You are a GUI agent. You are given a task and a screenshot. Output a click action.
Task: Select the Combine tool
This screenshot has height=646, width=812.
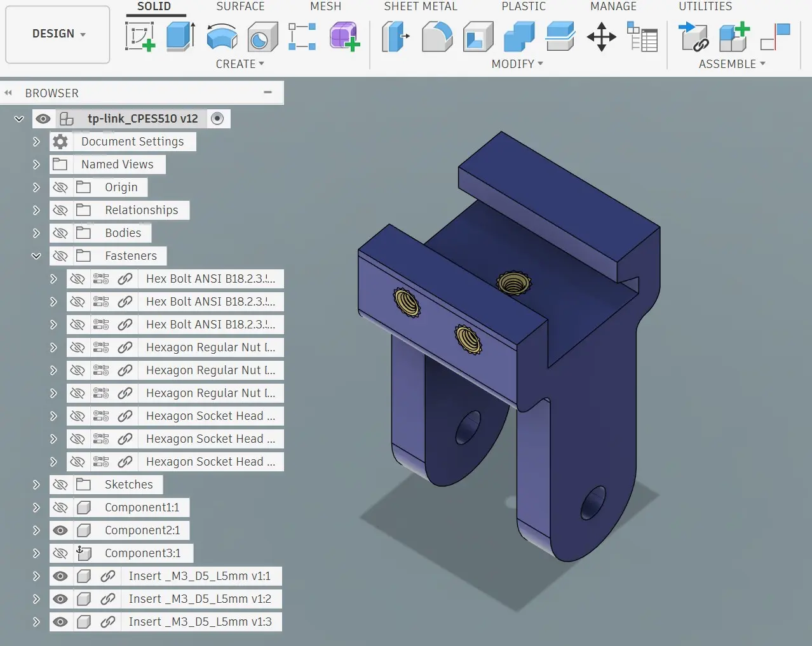coord(519,37)
